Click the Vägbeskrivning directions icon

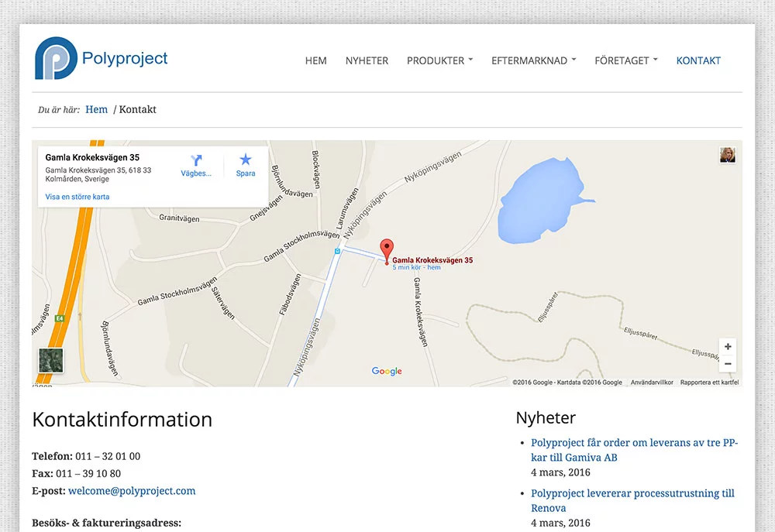pyautogui.click(x=196, y=160)
